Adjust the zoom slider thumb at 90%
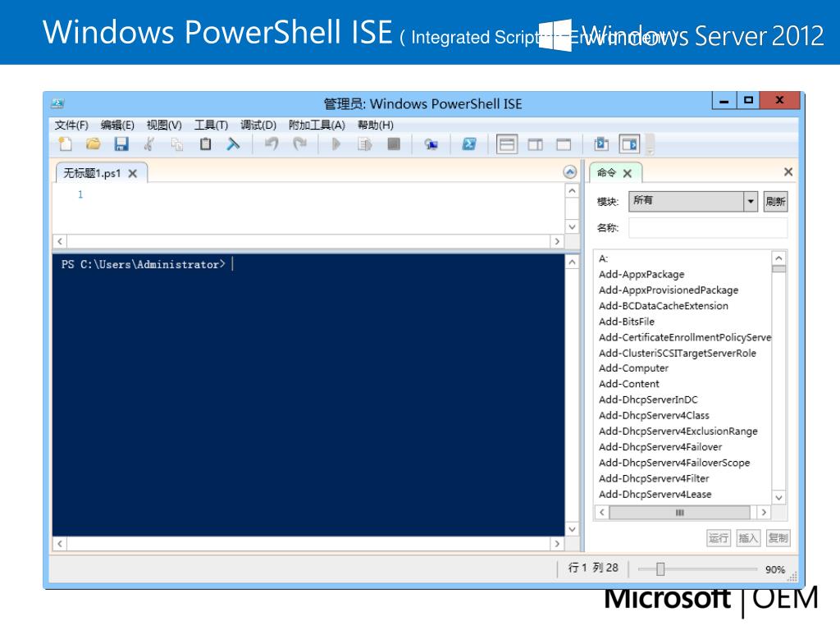The image size is (840, 630). [660, 569]
